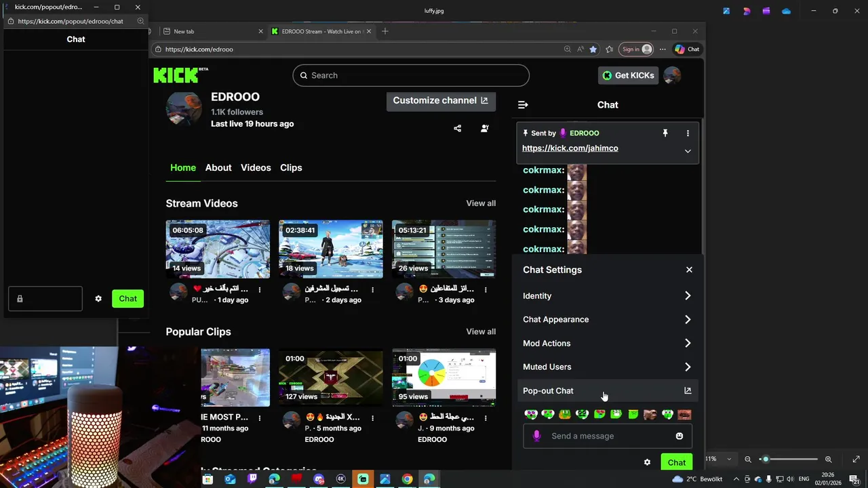Send message with green Chat button in sidebar
The width and height of the screenshot is (868, 488).
click(677, 462)
